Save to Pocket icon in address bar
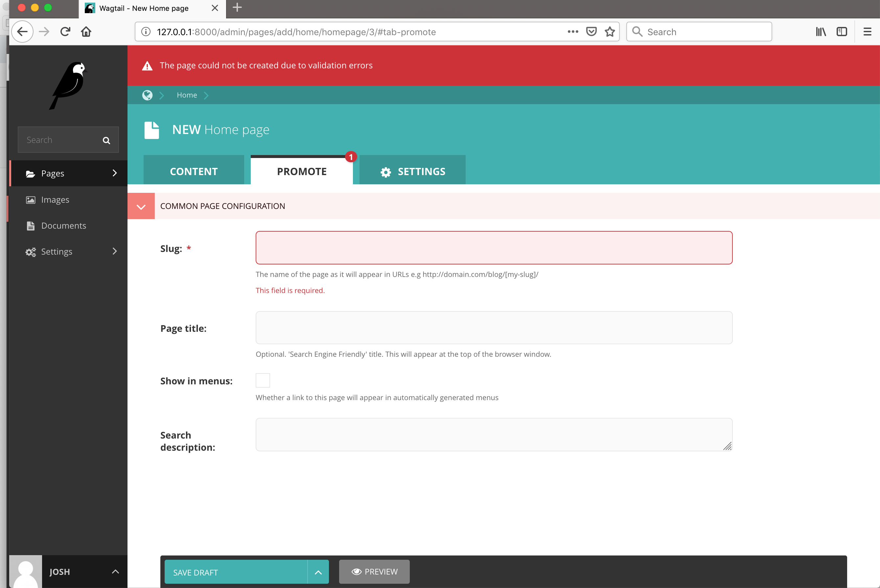The height and width of the screenshot is (588, 880). [591, 32]
